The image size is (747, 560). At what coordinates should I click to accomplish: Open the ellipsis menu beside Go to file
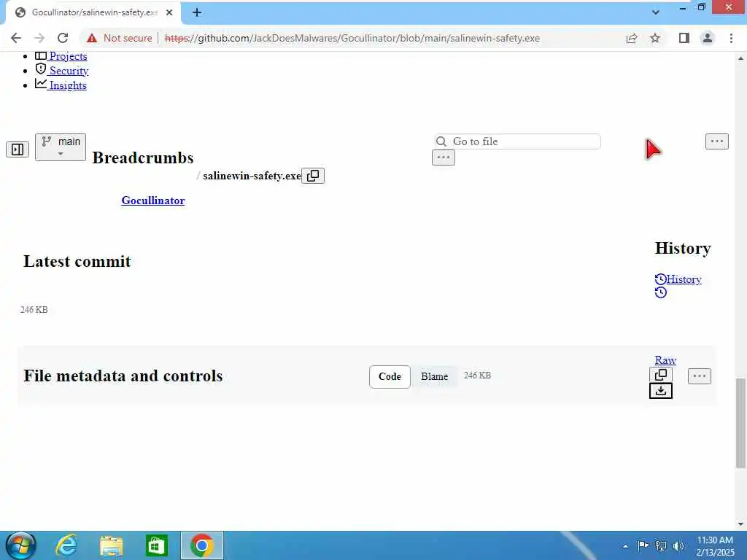pos(717,141)
